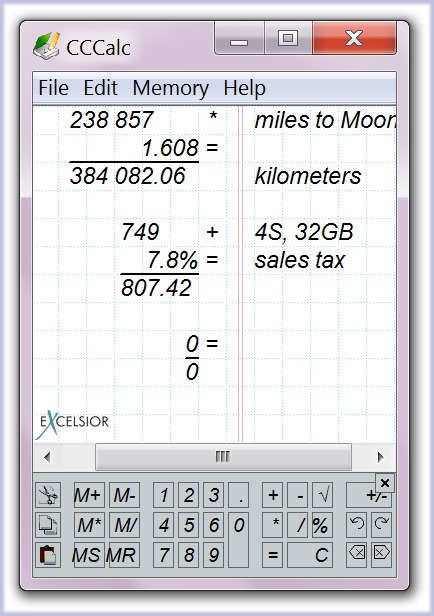The width and height of the screenshot is (434, 616).
Task: Open the Memory menu
Action: [170, 88]
